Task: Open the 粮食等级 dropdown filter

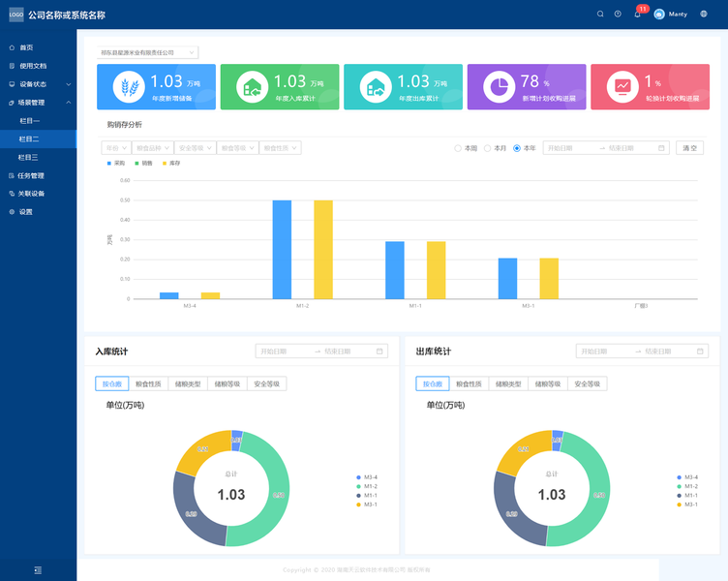Action: click(x=238, y=148)
